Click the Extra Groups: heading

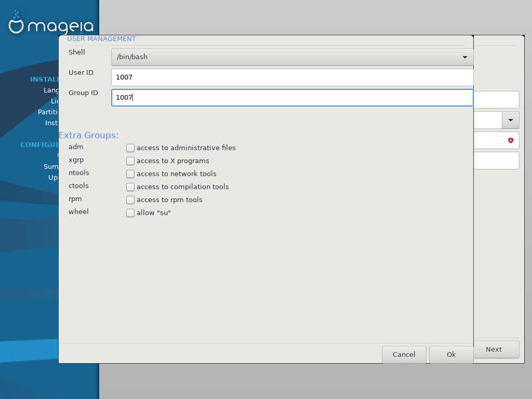(88, 135)
